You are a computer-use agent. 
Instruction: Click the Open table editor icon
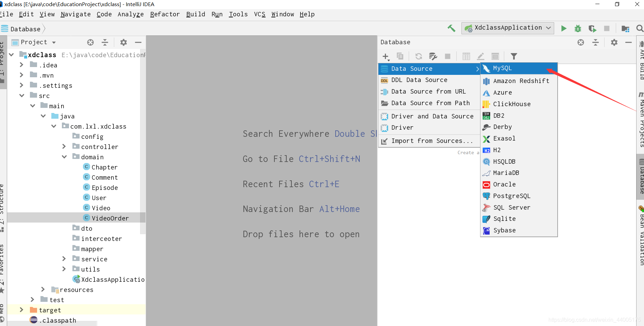pos(466,56)
